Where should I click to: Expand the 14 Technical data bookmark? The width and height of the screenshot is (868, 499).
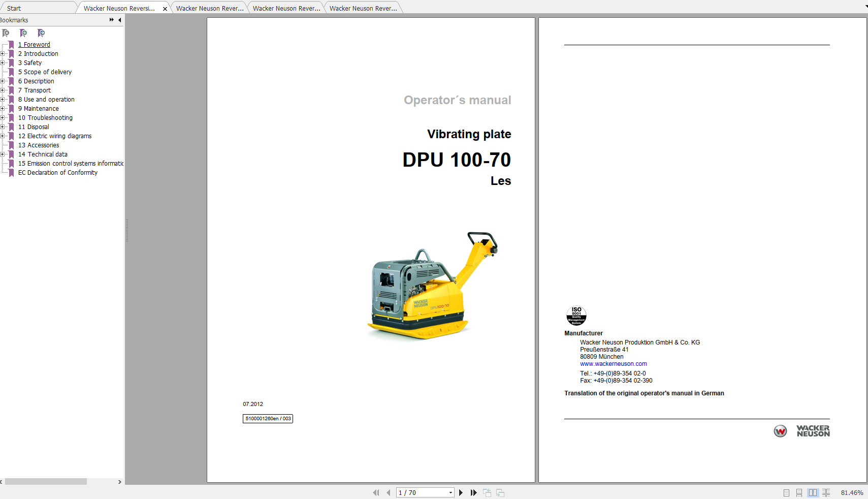[3, 154]
